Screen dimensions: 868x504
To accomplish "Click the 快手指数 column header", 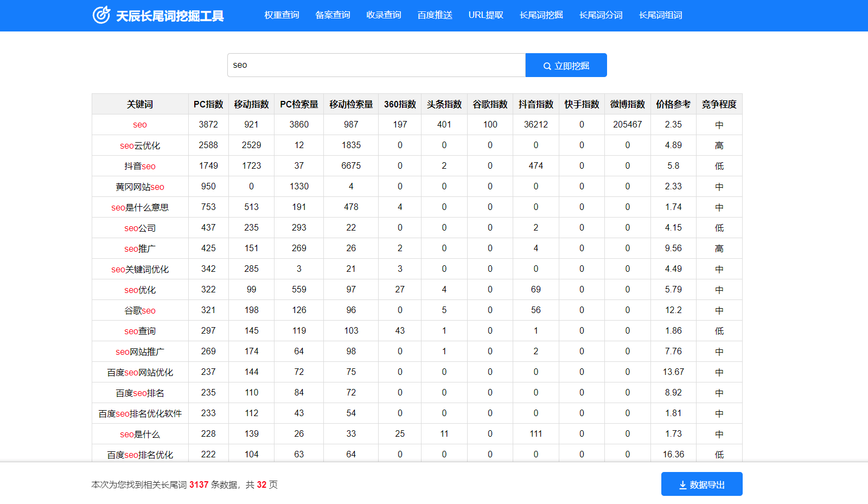I will 582,104.
